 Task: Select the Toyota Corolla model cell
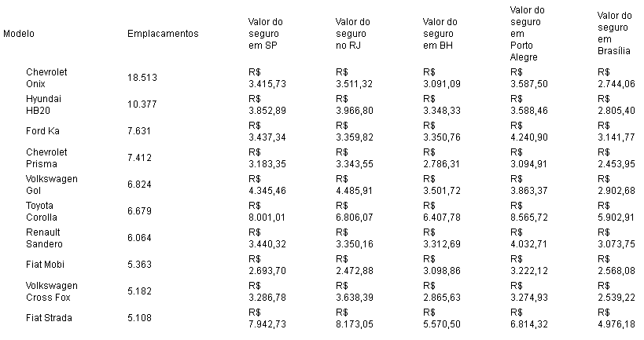point(42,211)
